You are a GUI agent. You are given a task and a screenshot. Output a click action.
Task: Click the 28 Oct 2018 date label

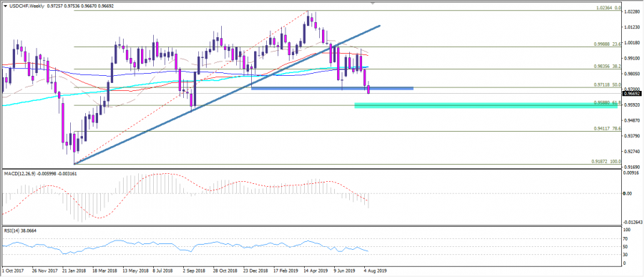(x=225, y=271)
